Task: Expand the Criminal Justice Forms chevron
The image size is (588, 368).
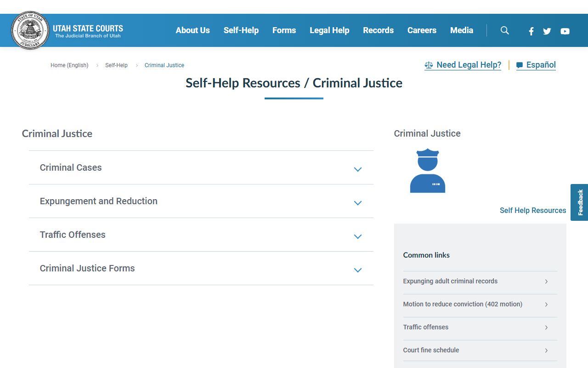Action: [358, 270]
